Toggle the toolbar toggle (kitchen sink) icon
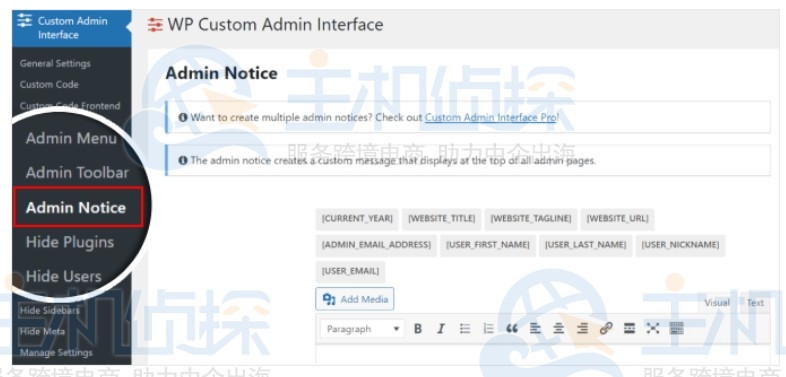The height and width of the screenshot is (377, 786). [x=676, y=329]
